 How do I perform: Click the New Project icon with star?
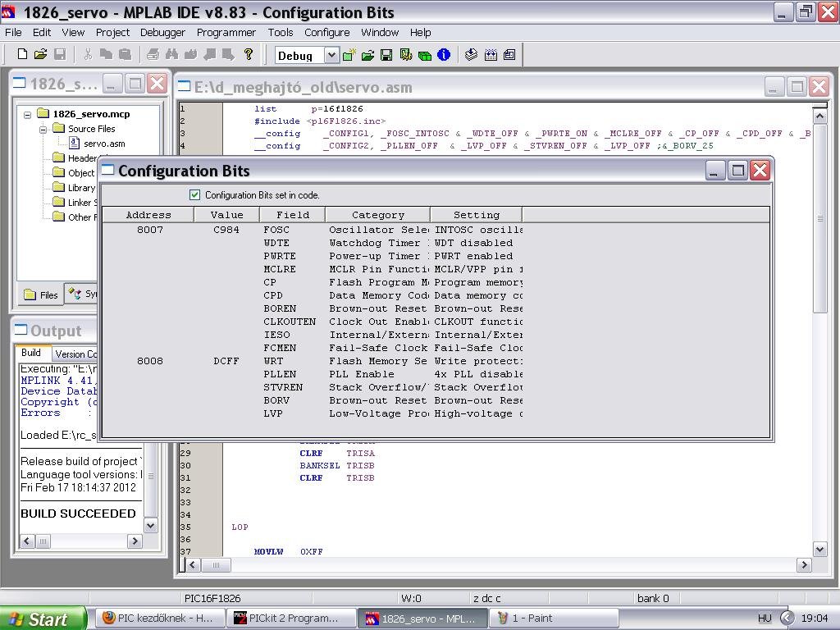(x=349, y=55)
